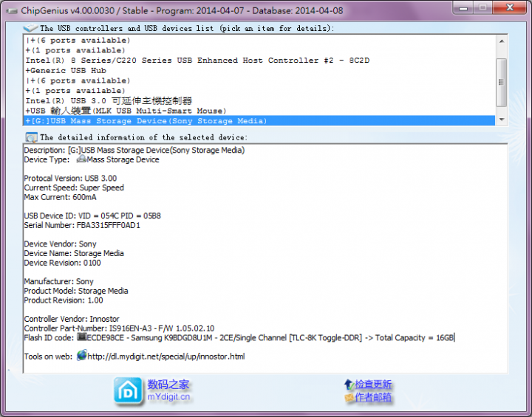Select the Intel USB 3.0 可延伸主機控制器 row
The image size is (532, 417).
point(259,100)
